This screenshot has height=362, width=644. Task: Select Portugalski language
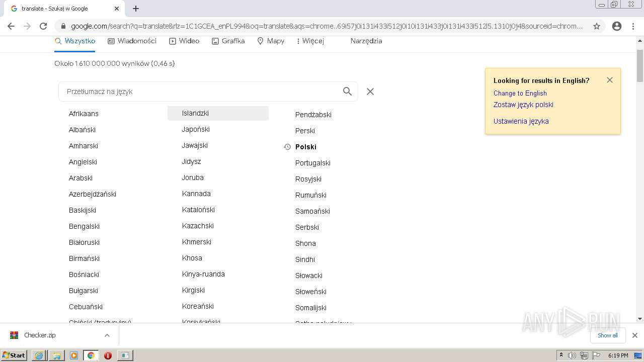coord(313,163)
